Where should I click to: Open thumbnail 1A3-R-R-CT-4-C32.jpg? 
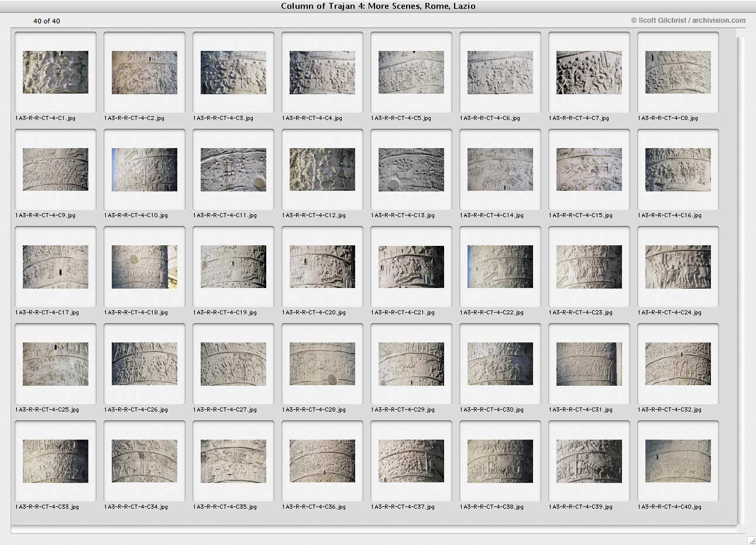coord(678,364)
